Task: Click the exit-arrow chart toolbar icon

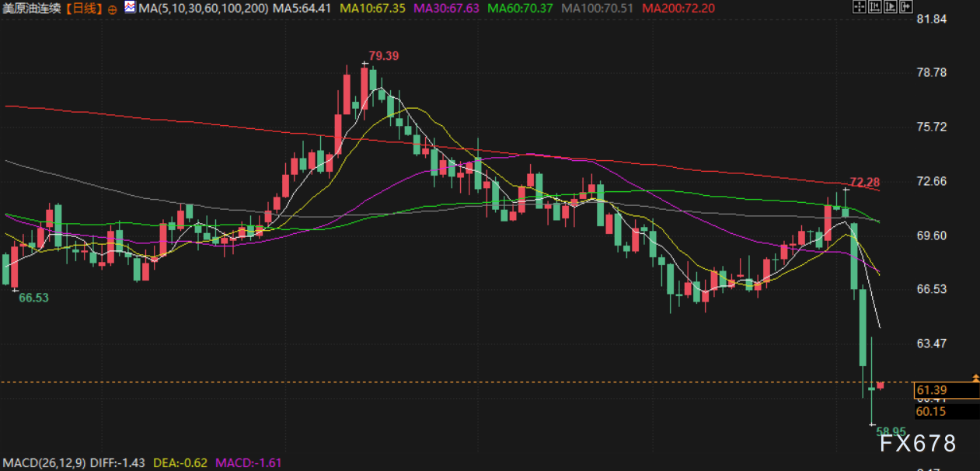Action: point(905,8)
